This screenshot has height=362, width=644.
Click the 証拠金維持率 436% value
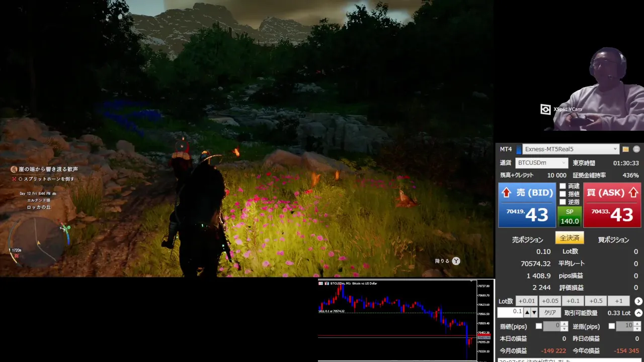pyautogui.click(x=630, y=175)
